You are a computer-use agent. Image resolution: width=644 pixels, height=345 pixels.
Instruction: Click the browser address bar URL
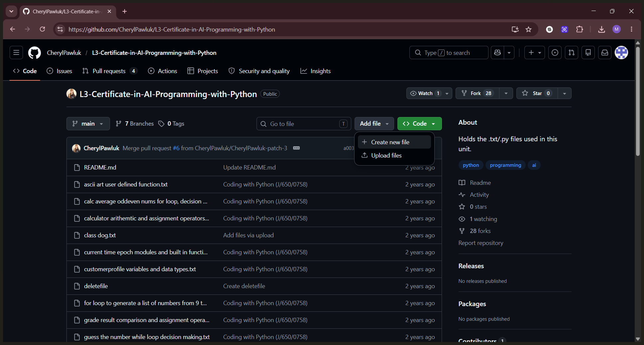[x=172, y=30]
